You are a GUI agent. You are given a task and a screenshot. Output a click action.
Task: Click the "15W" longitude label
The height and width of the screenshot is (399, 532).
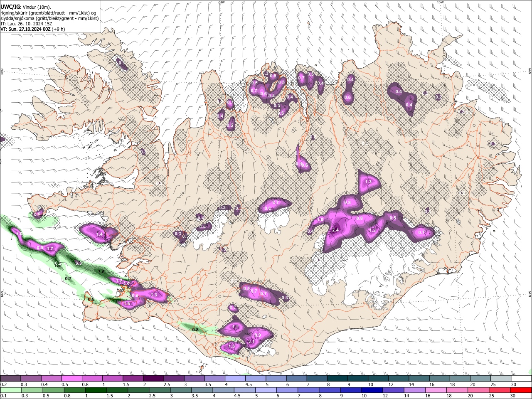click(x=440, y=2)
